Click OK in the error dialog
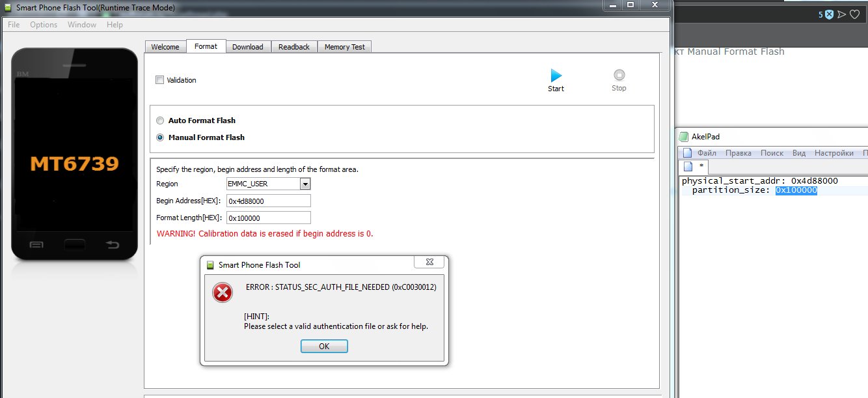This screenshot has height=398, width=868. 324,347
